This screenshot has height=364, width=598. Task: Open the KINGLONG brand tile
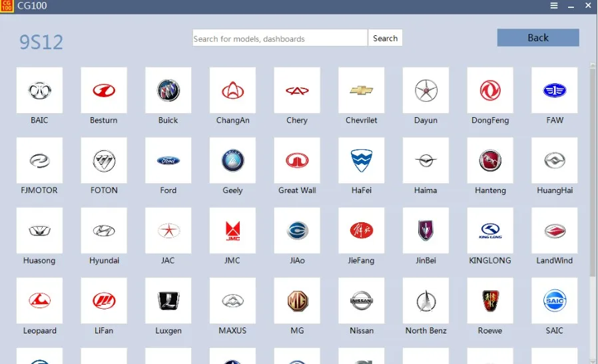click(490, 231)
